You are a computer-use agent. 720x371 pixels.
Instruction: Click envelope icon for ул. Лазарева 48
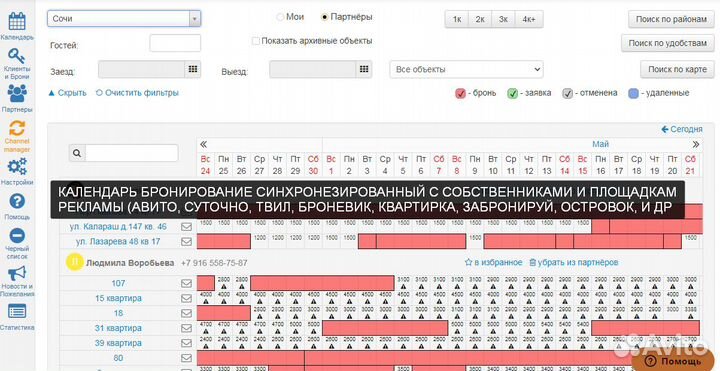[x=186, y=242]
